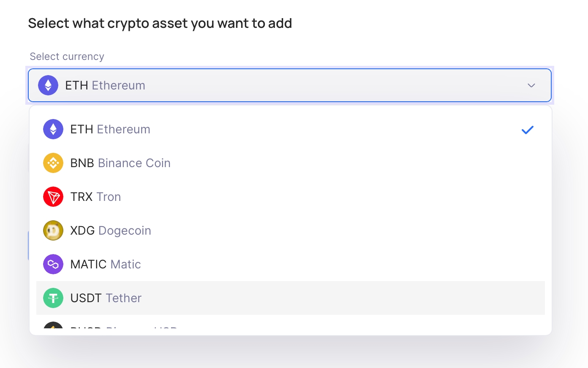The image size is (588, 368).
Task: Select the highlighted USDT Tether option
Action: [x=106, y=298]
